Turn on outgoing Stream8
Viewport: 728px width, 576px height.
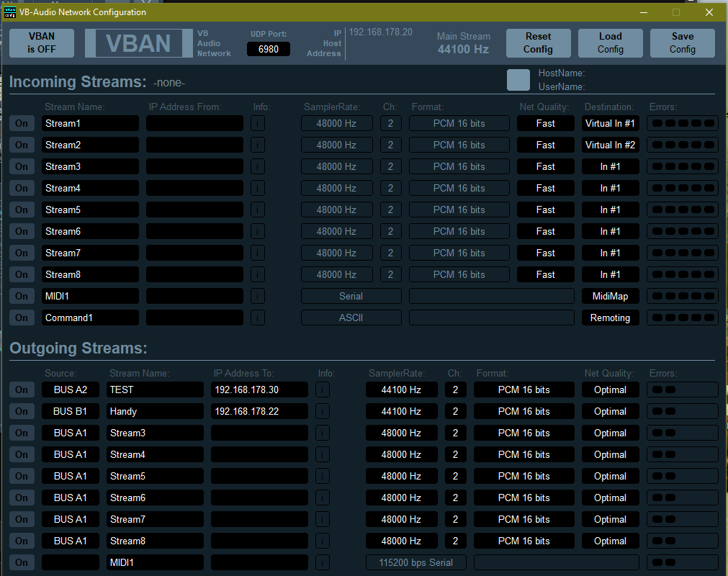click(x=22, y=541)
